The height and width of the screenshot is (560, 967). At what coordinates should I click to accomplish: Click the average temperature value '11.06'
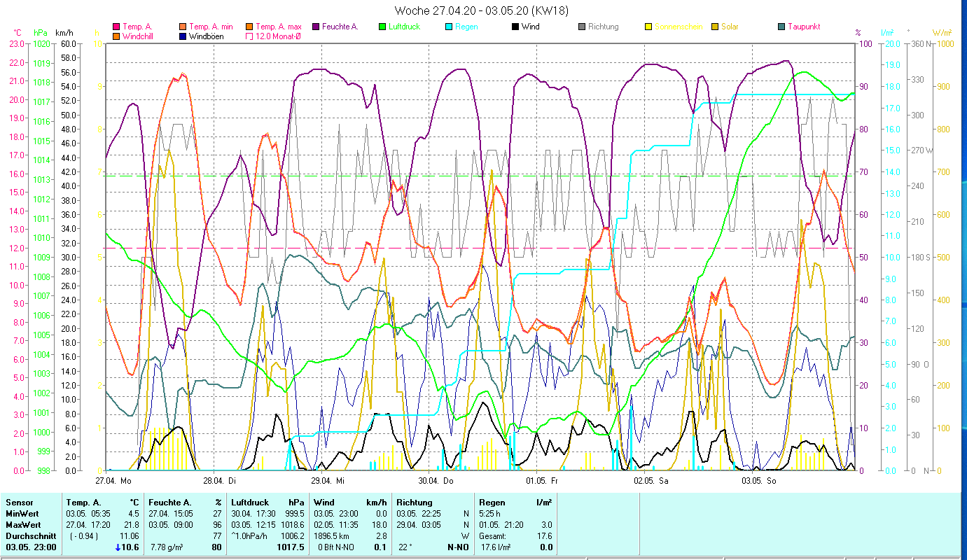[x=130, y=536]
